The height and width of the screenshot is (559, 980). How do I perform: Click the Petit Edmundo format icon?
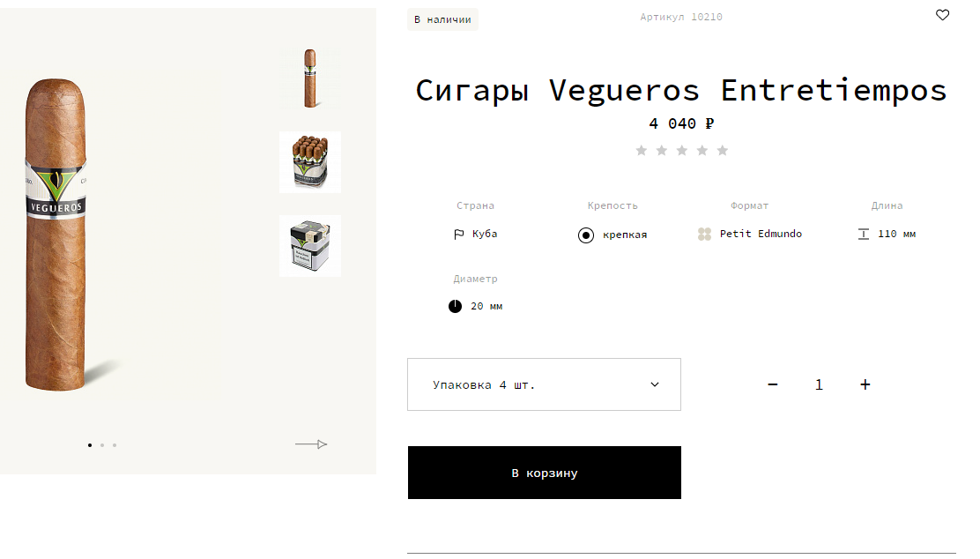coord(704,234)
